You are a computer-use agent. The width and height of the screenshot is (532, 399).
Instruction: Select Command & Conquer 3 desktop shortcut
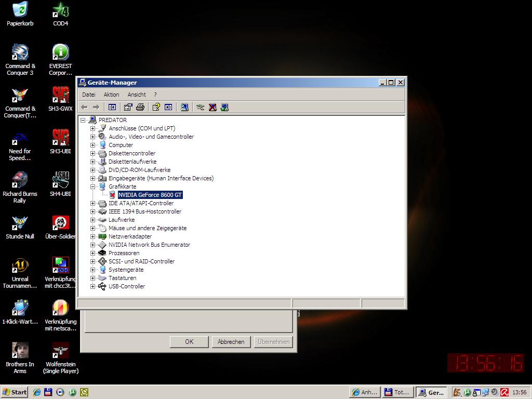[20, 60]
